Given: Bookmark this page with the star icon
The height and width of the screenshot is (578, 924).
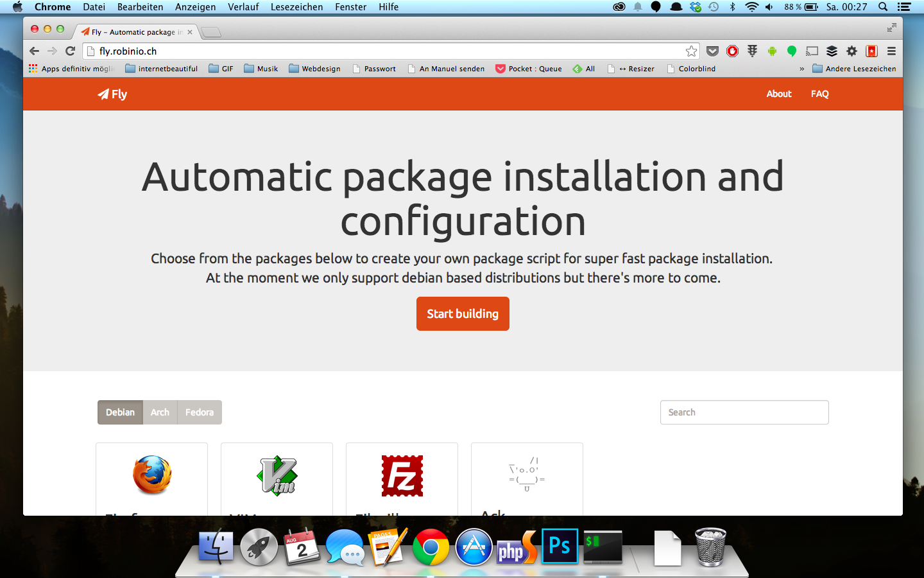Looking at the screenshot, I should click(691, 51).
